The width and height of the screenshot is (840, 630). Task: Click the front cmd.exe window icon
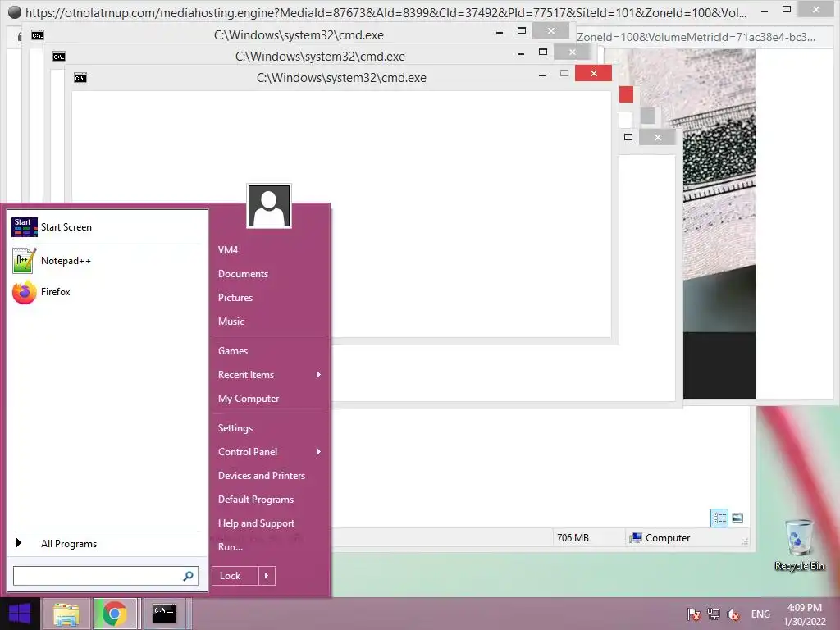pyautogui.click(x=80, y=78)
